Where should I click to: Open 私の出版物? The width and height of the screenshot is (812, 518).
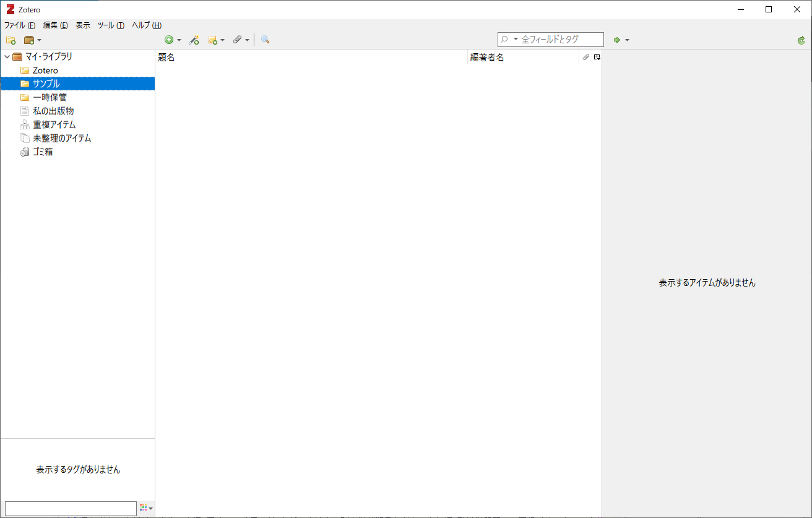53,111
